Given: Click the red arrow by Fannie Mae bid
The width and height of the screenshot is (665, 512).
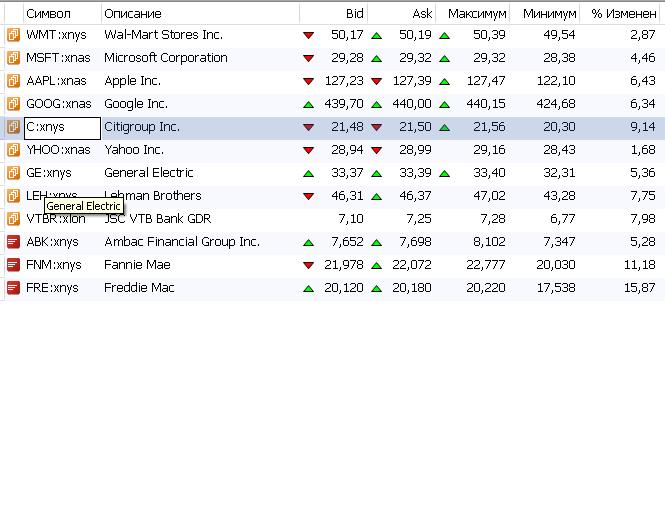Looking at the screenshot, I should tap(309, 266).
